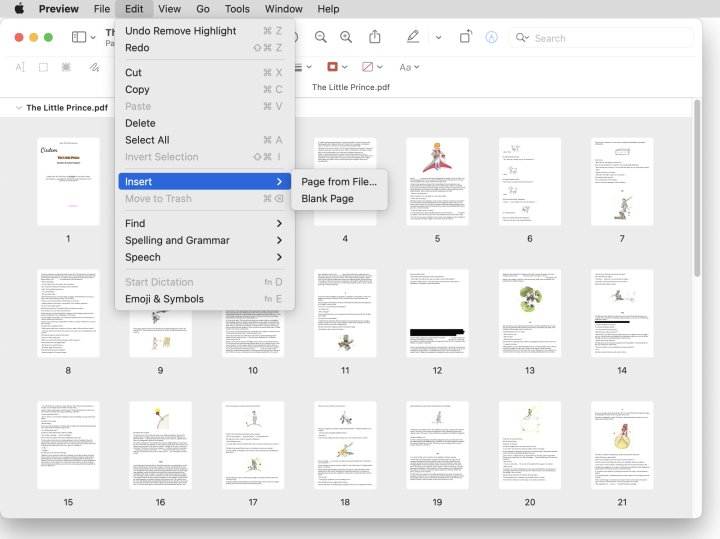Image resolution: width=720 pixels, height=539 pixels.
Task: Click the Rotate page icon
Action: point(466,37)
